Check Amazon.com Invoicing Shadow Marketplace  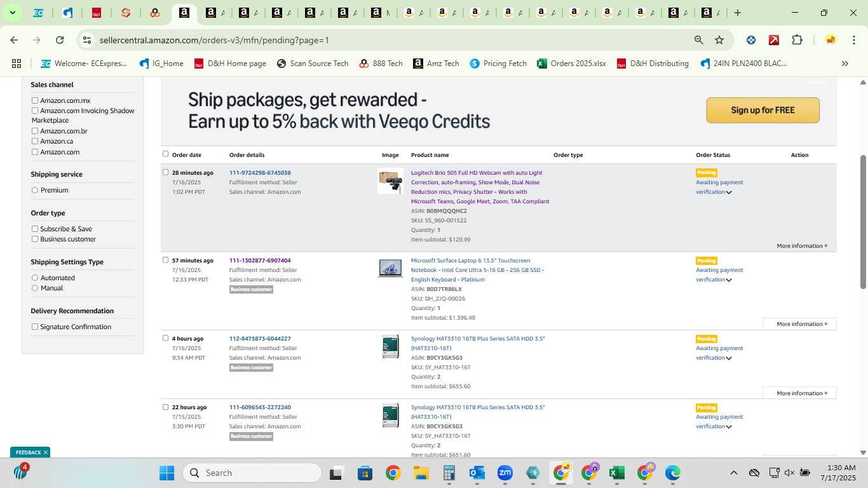(x=35, y=111)
